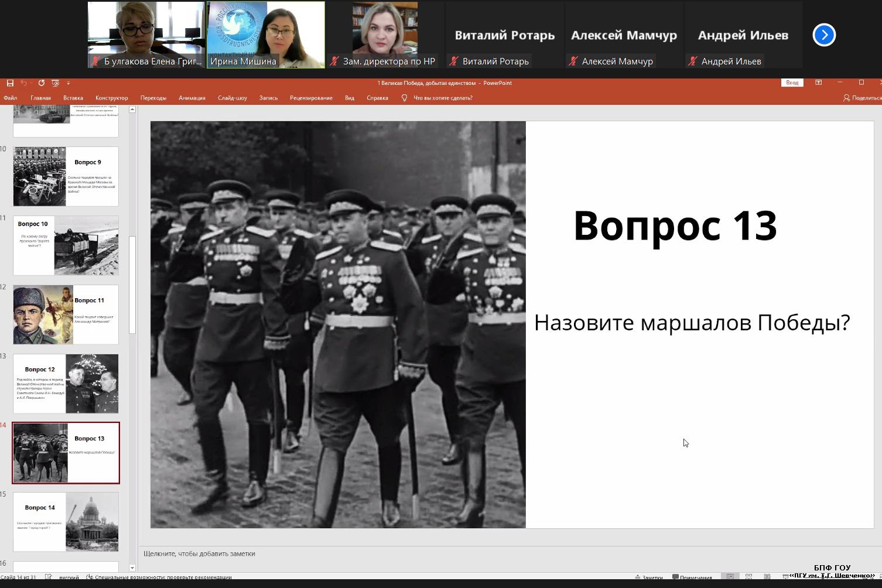Select the Конструктор tab
882x588 pixels.
point(111,98)
